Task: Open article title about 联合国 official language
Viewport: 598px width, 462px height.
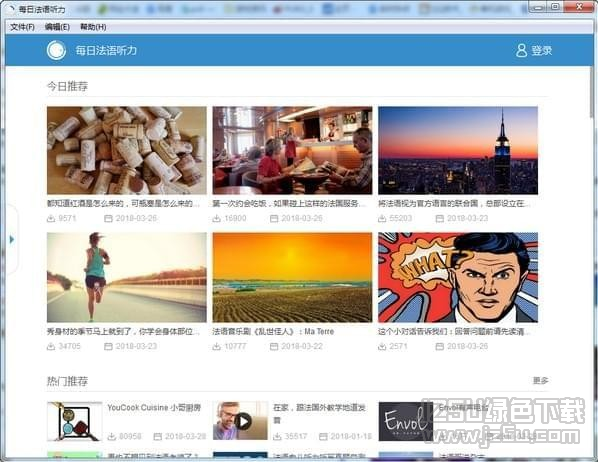Action: 454,204
